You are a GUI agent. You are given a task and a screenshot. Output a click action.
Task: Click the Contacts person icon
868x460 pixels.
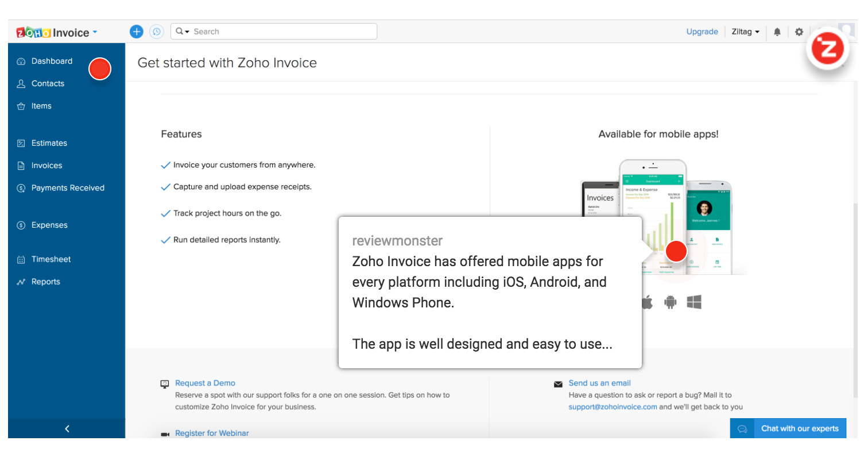21,84
